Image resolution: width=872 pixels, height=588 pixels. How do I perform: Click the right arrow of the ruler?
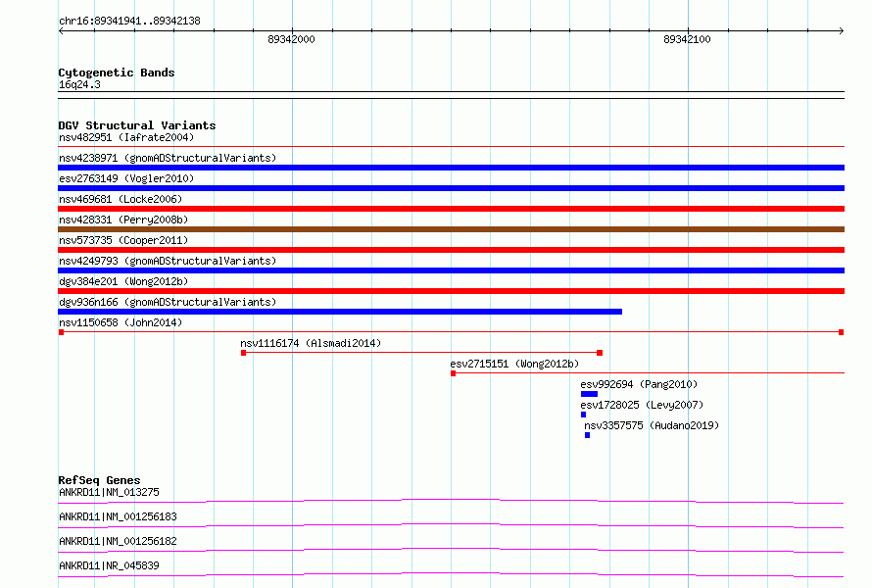842,30
